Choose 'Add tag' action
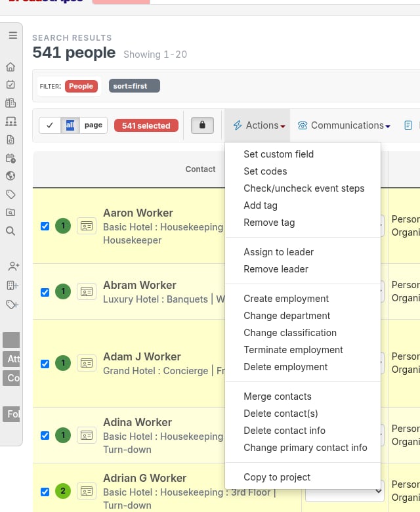Image resolution: width=420 pixels, height=512 pixels. coord(261,205)
